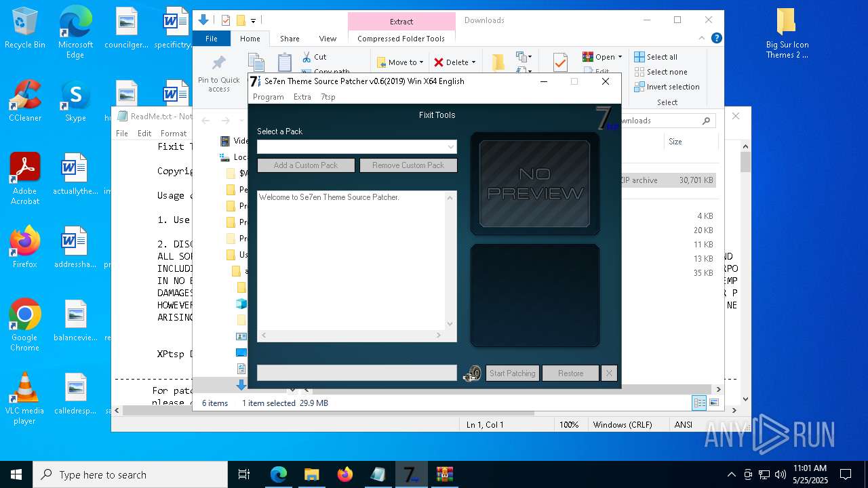Open the Format menu in Notepad

pyautogui.click(x=174, y=134)
